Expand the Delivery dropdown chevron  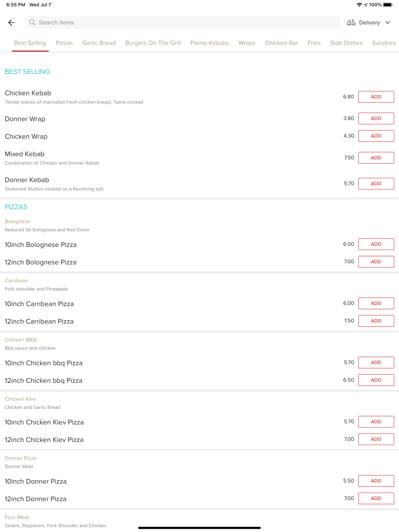pyautogui.click(x=387, y=23)
